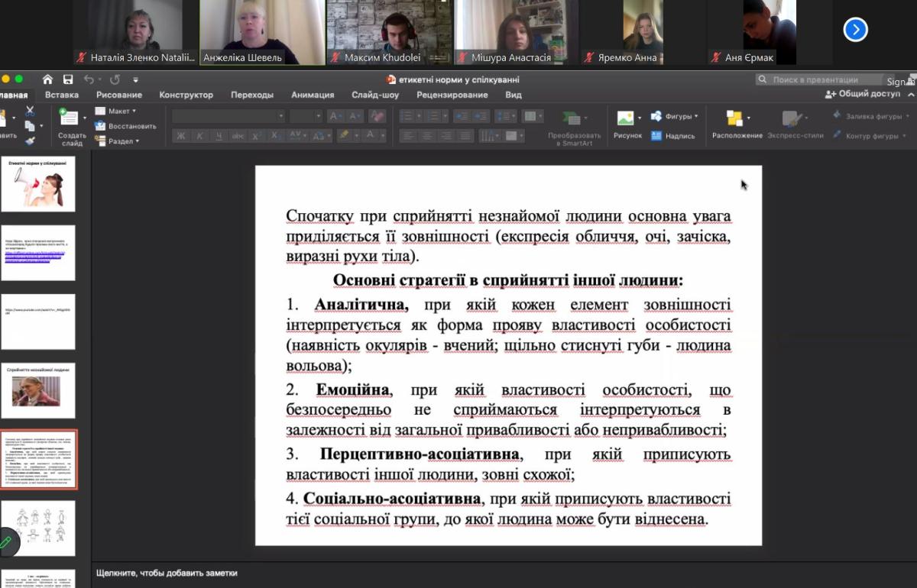Toggle bold Ж formatting
The height and width of the screenshot is (588, 917).
181,136
